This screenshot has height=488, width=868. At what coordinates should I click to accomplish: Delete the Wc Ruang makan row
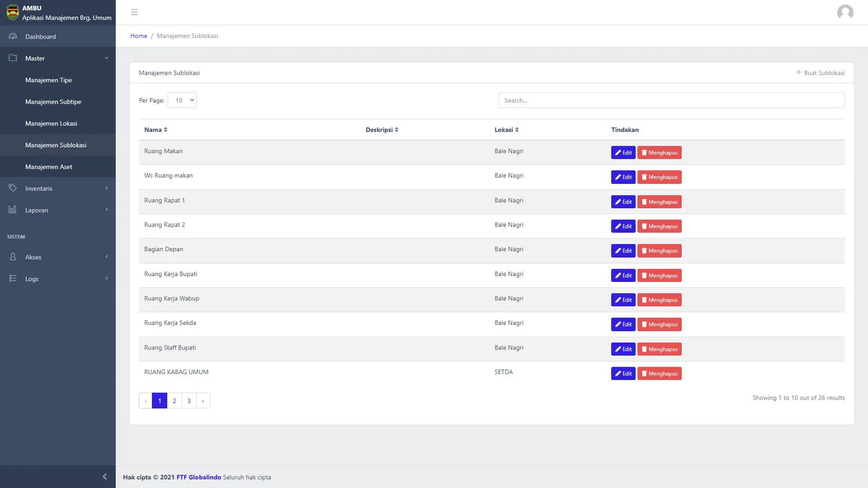pyautogui.click(x=660, y=177)
